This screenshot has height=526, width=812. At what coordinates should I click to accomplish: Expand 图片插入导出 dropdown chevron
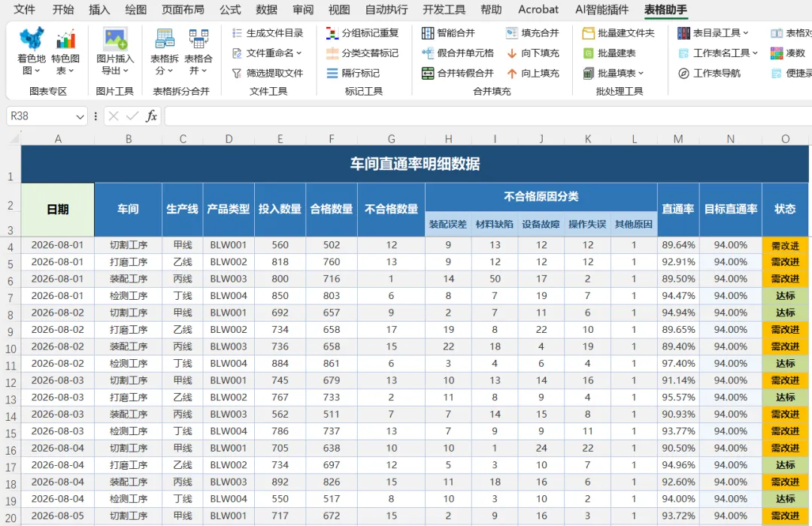coord(126,71)
